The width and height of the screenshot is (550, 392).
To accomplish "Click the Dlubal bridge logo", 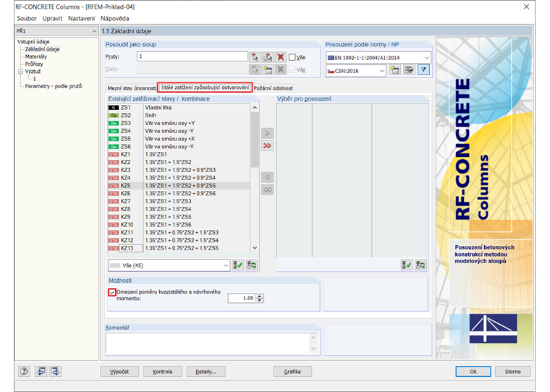I will 493,328.
